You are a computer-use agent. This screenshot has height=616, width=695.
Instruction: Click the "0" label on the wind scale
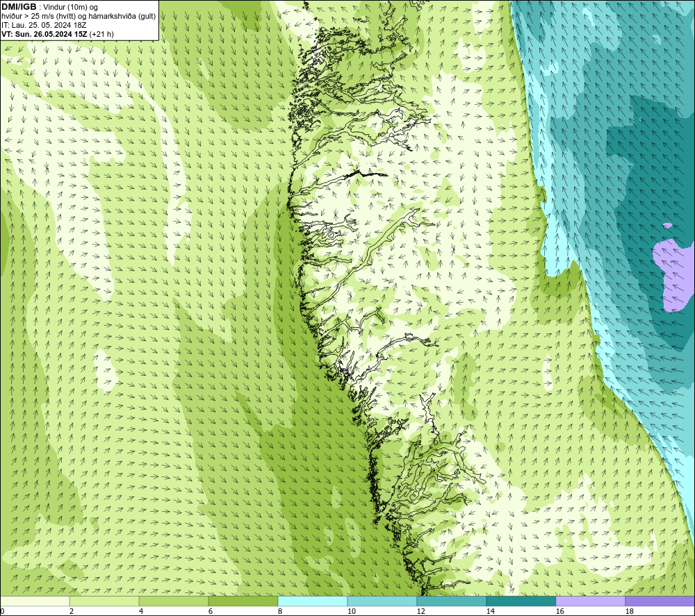pos(2,611)
